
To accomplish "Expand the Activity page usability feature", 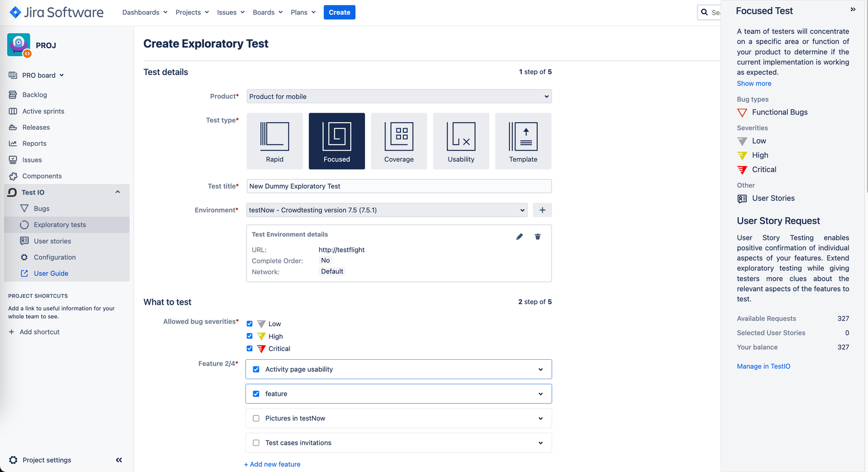I will pyautogui.click(x=541, y=369).
